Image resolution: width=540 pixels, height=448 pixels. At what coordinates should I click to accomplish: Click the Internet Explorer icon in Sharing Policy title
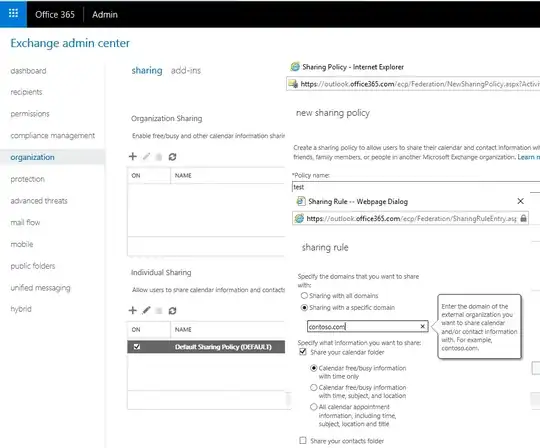295,66
